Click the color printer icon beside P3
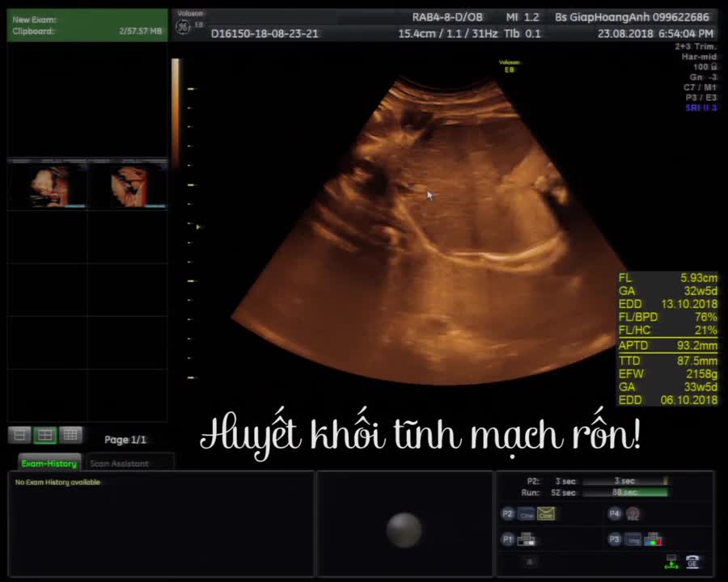 tap(653, 539)
